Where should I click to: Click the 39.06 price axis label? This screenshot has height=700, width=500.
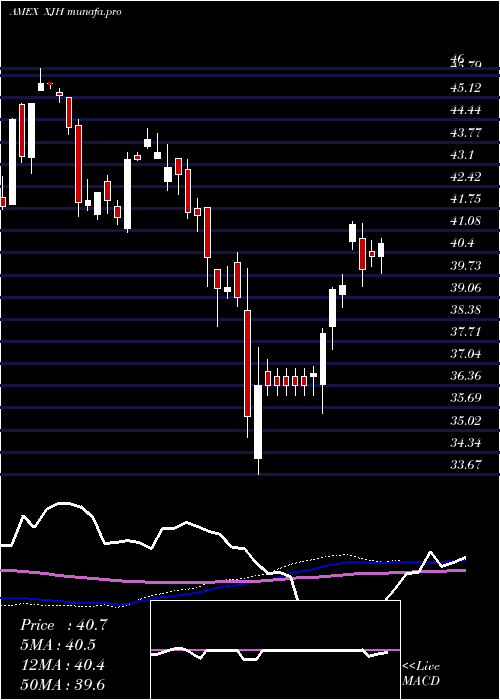(466, 287)
